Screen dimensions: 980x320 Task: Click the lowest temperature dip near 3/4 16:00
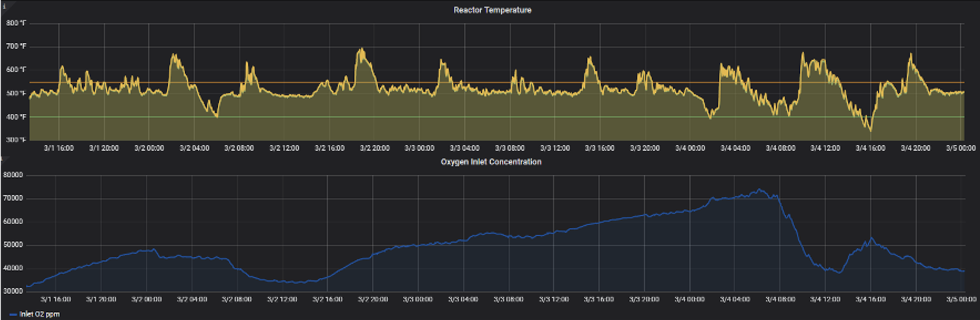point(870,130)
